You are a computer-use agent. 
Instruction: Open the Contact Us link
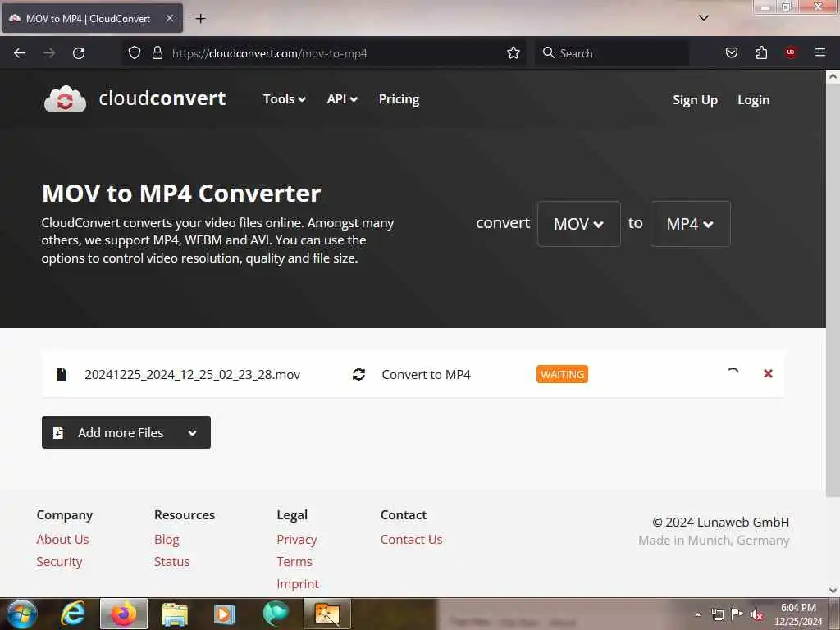pos(412,540)
